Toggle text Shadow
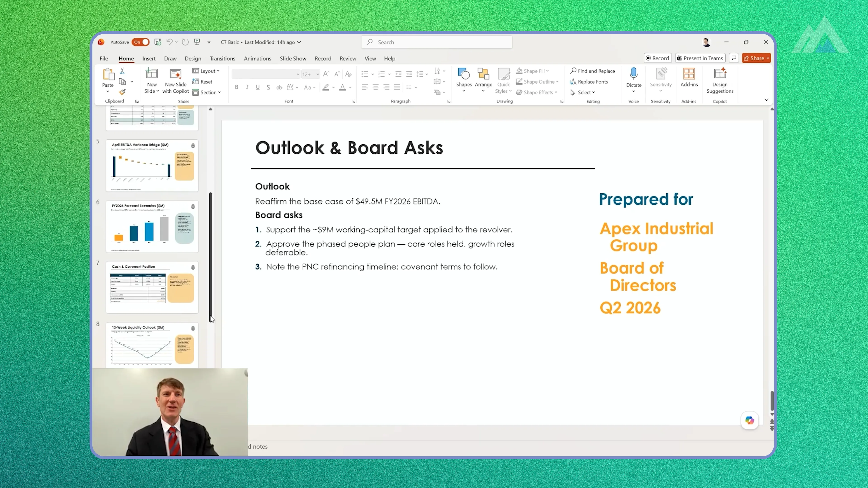This screenshot has height=488, width=868. point(268,87)
